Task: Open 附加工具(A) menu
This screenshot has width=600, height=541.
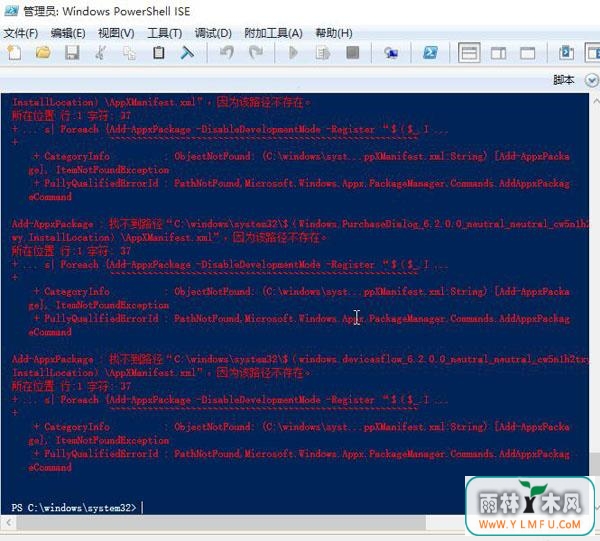Action: tap(273, 33)
